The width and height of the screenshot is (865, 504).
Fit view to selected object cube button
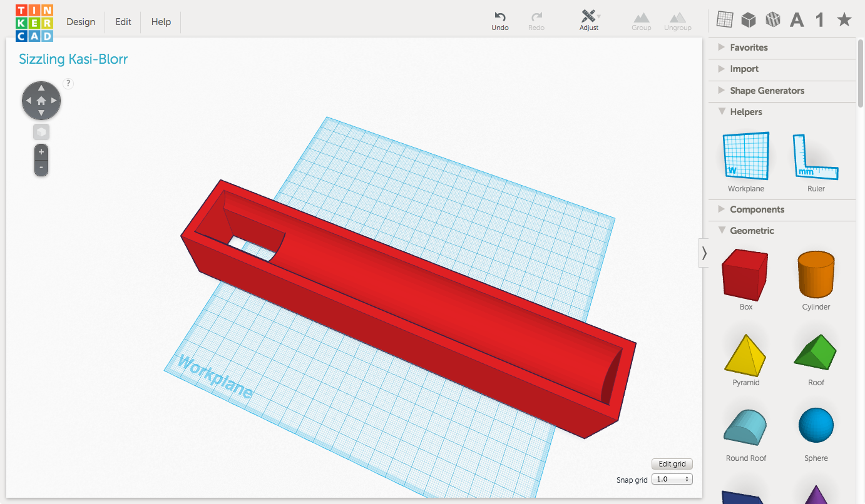tap(41, 132)
